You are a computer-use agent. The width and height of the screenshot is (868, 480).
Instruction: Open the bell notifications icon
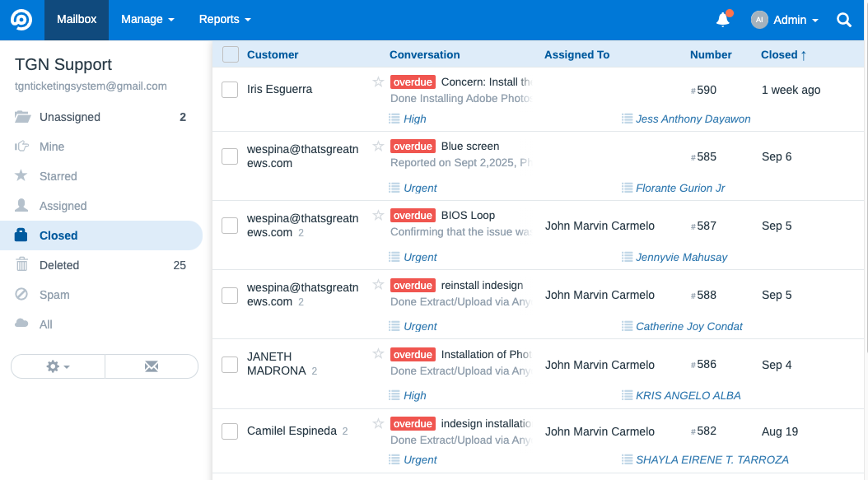coord(722,19)
